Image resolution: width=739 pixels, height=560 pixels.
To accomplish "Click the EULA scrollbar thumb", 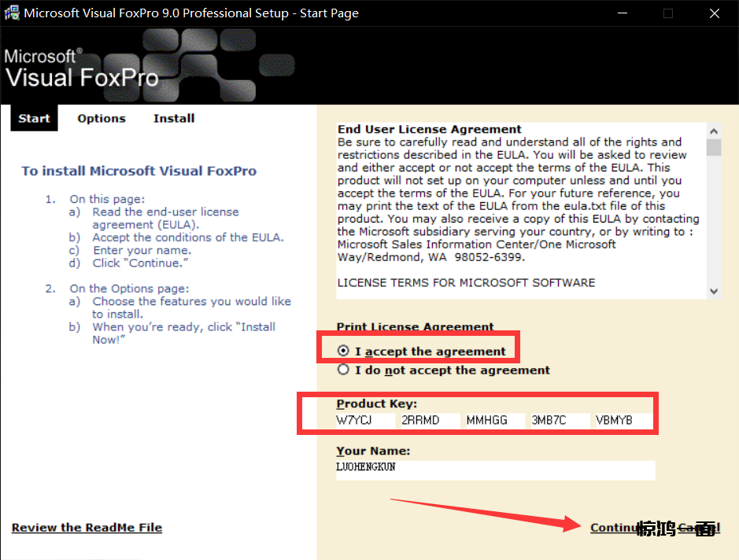I will tap(714, 149).
